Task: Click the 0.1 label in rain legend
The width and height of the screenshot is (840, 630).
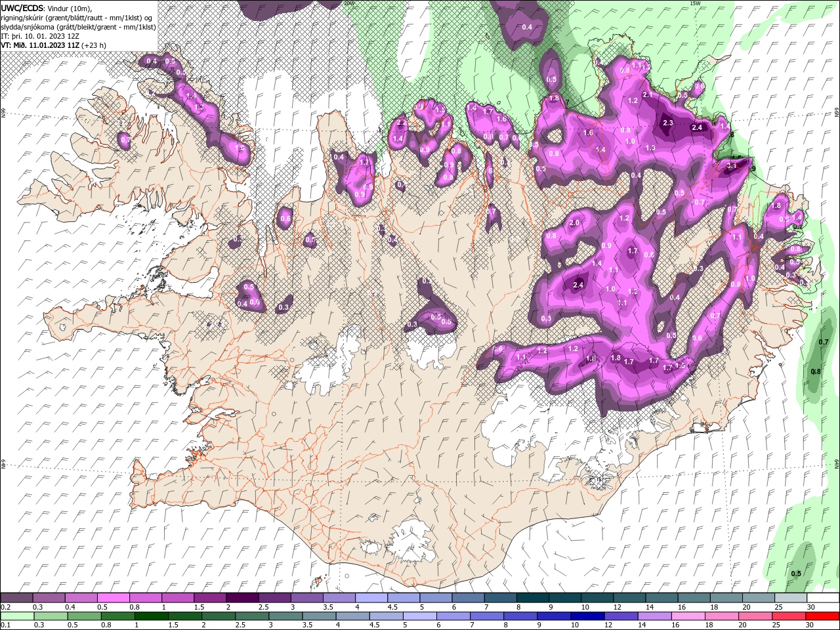Action: click(x=6, y=625)
